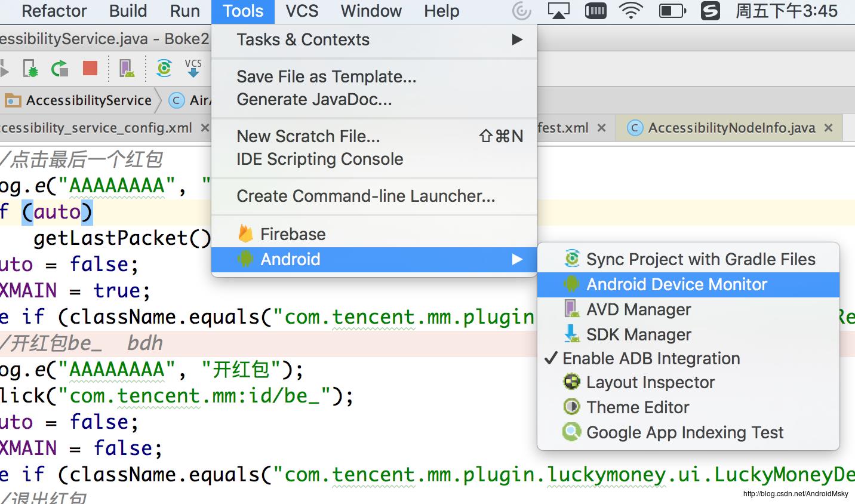This screenshot has width=855, height=504.
Task: Open the Refactor menu
Action: tap(54, 11)
